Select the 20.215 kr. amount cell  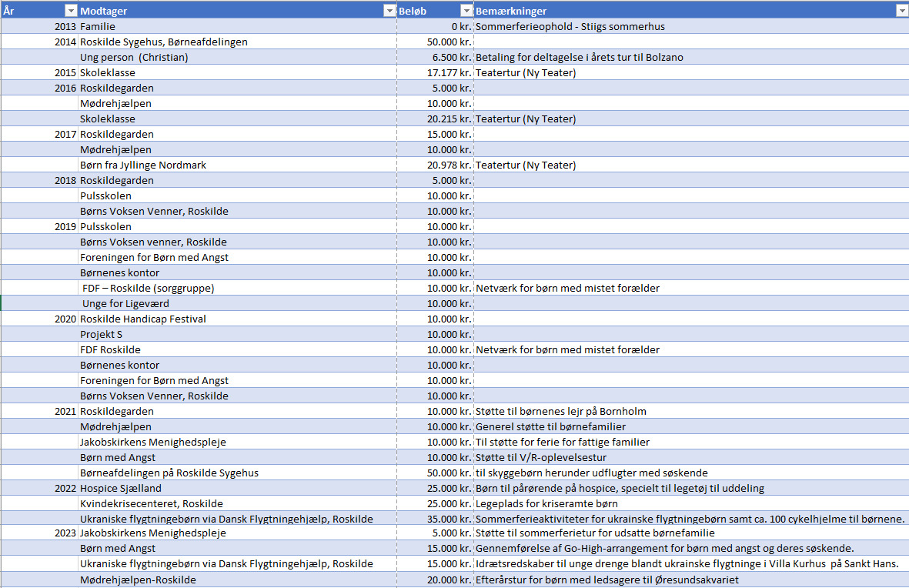435,119
